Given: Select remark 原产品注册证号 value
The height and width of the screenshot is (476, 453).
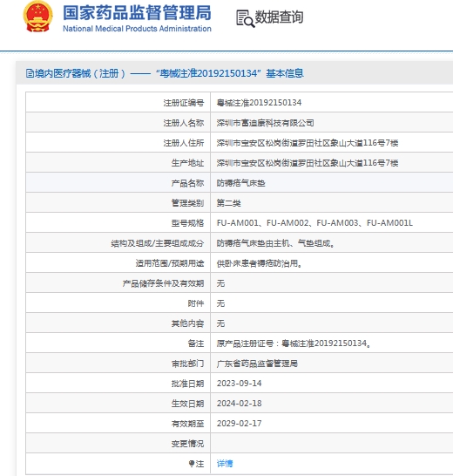Looking at the screenshot, I should coord(294,343).
